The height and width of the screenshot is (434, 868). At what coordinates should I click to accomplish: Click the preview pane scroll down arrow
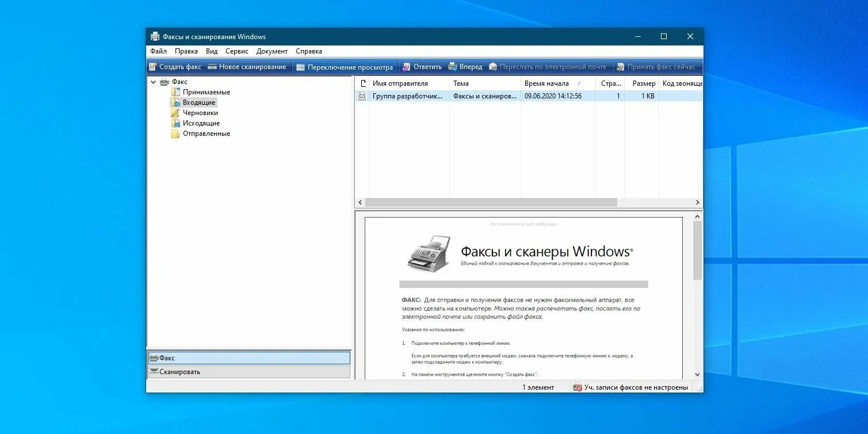tap(698, 374)
